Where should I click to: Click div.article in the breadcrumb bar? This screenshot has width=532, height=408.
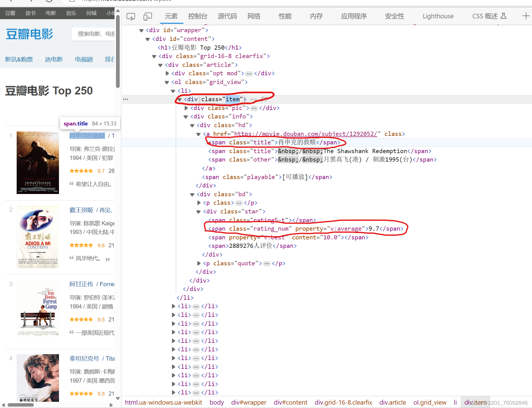coord(393,402)
